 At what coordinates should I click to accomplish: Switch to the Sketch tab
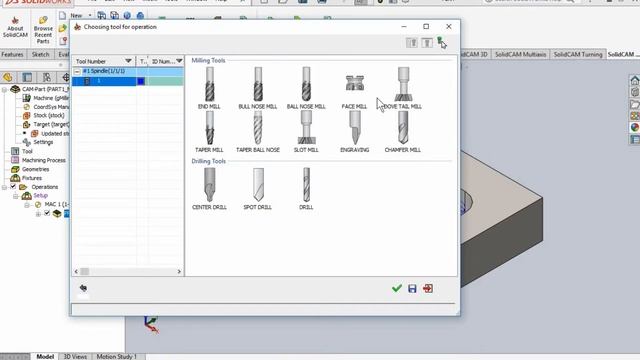(40, 54)
